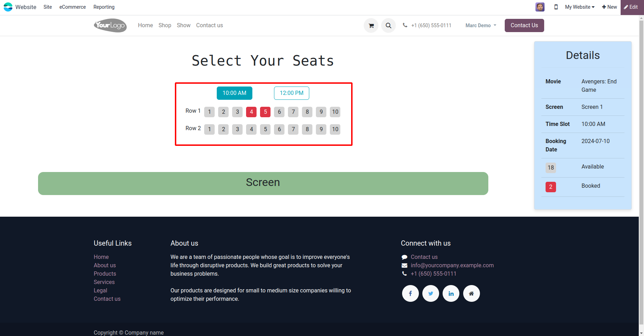Open the shopping cart icon
The image size is (644, 336).
coord(371,25)
